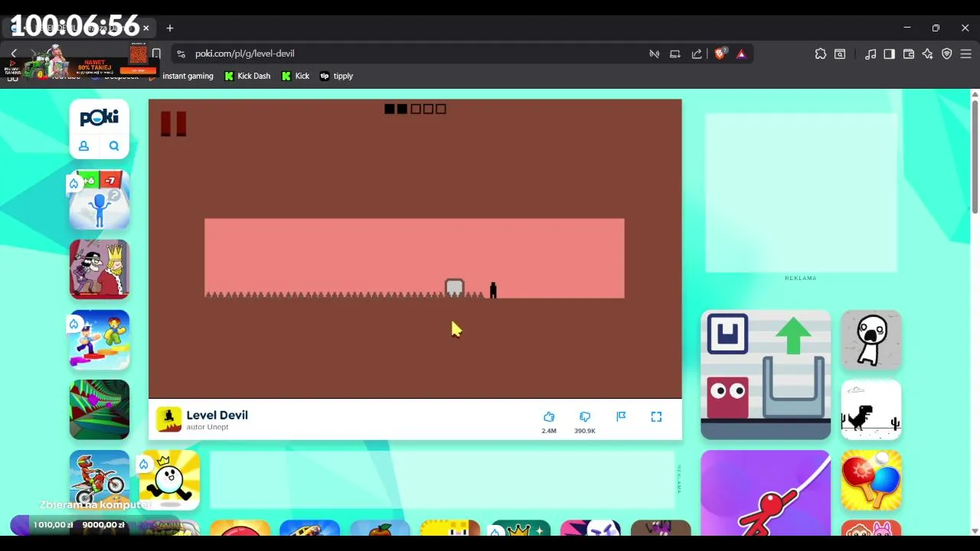
Task: Click the black player character in game
Action: pos(493,290)
